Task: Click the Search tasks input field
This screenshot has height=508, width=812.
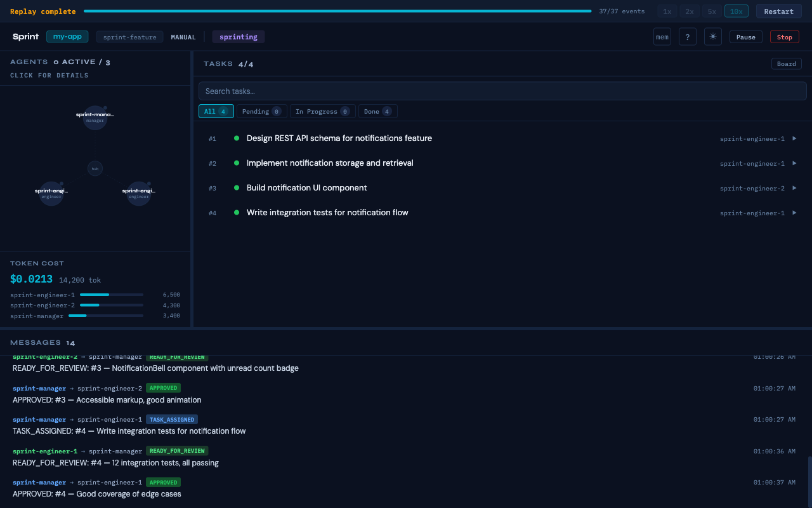Action: 502,91
